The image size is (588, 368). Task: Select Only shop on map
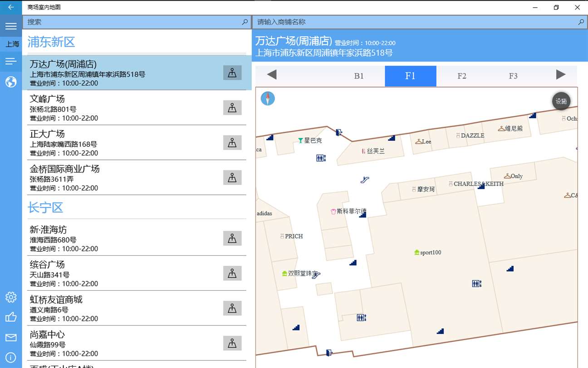tap(513, 176)
